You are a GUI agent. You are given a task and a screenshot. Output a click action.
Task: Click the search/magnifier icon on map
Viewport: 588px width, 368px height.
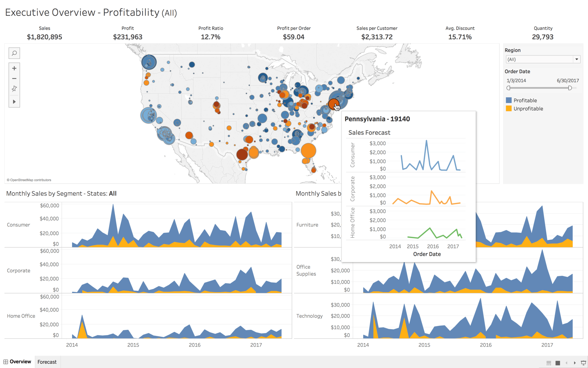(x=15, y=53)
